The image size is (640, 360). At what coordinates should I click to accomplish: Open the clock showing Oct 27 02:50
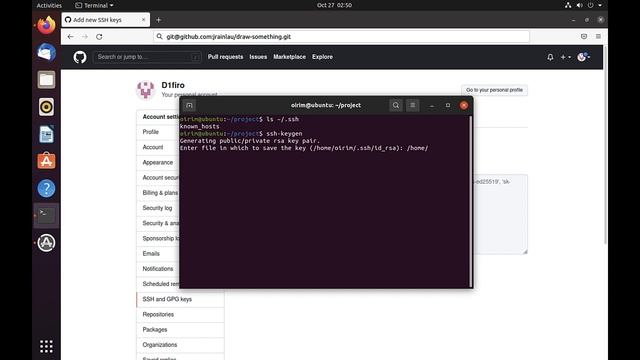pos(334,5)
